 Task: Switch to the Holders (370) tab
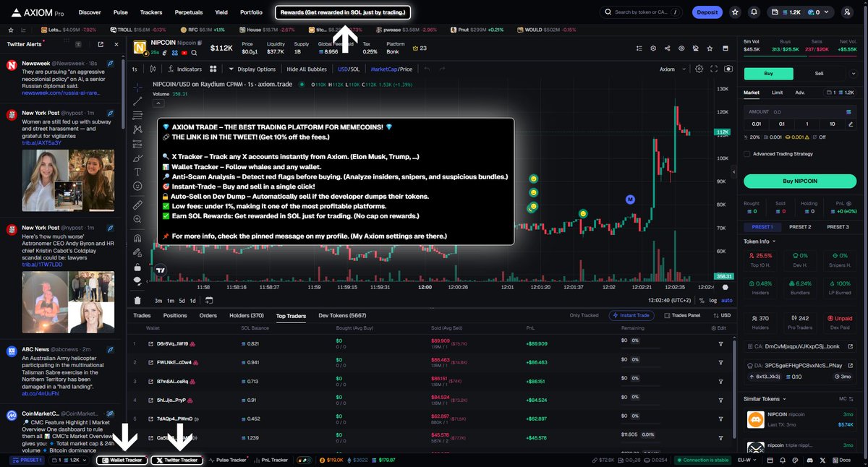pos(247,315)
